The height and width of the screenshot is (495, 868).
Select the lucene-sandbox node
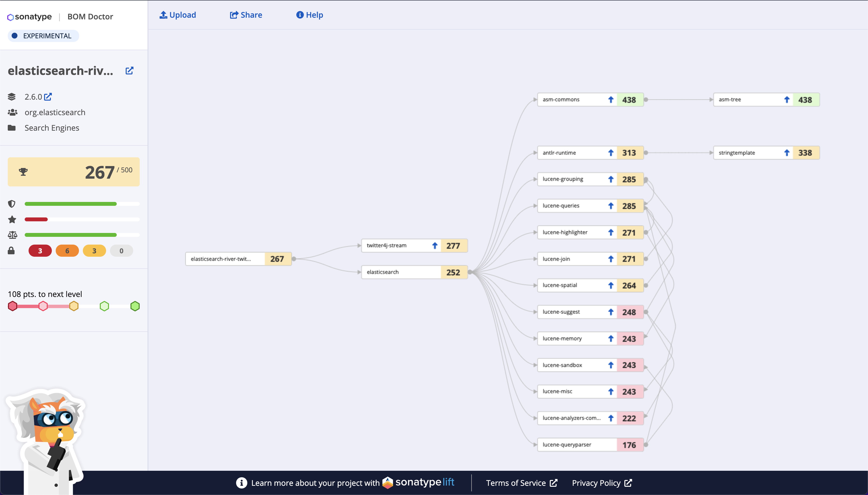pyautogui.click(x=590, y=365)
